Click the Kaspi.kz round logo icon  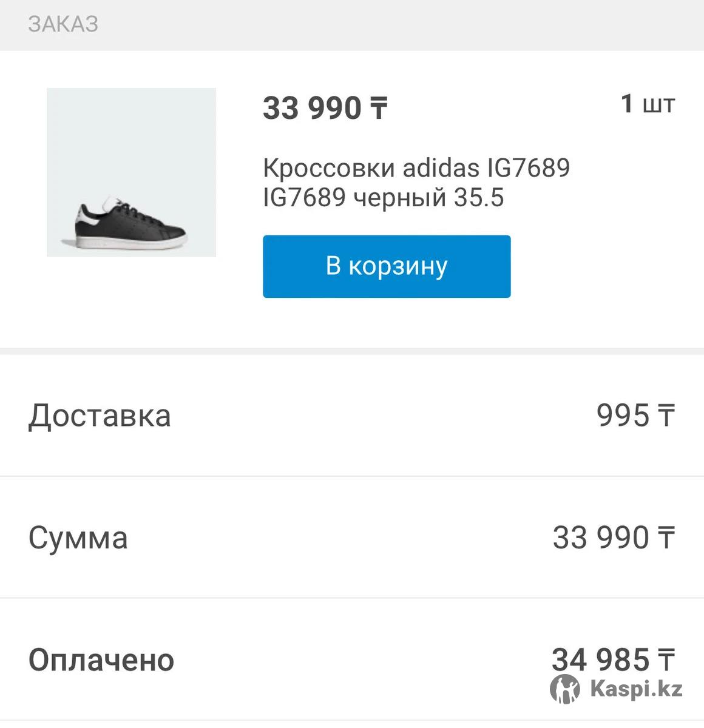click(565, 690)
